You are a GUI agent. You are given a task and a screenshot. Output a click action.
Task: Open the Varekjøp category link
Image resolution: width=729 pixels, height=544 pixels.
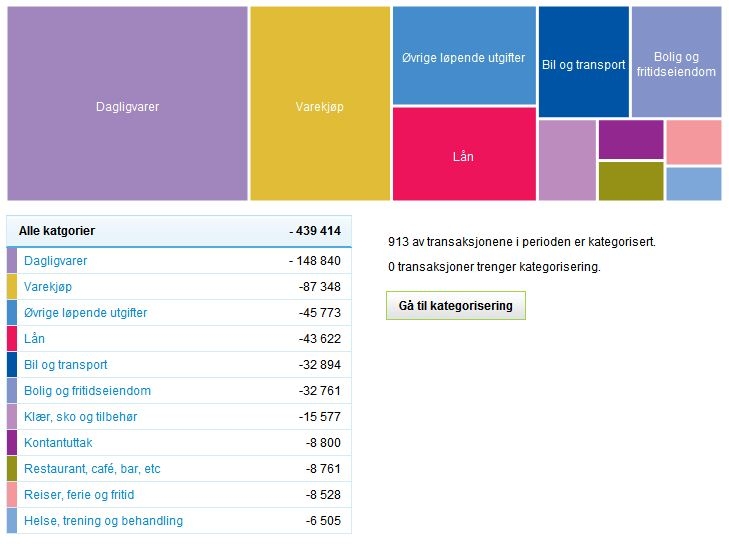click(x=48, y=287)
